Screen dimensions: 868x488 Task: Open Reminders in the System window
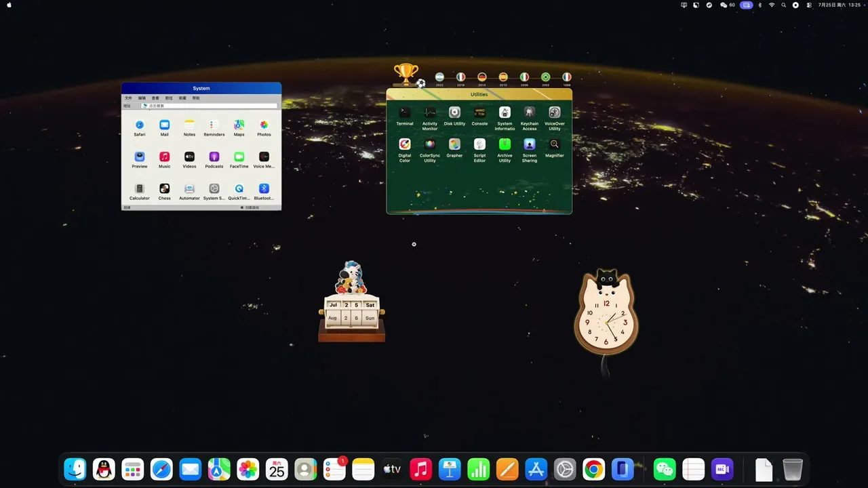coord(214,125)
